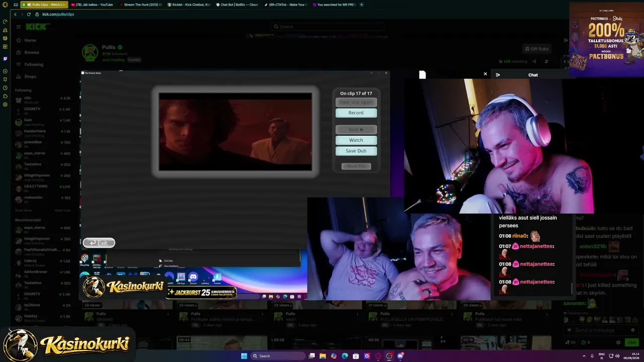This screenshot has width=644, height=362.
Task: Reload the page with the refresh icon
Action: [x=29, y=14]
